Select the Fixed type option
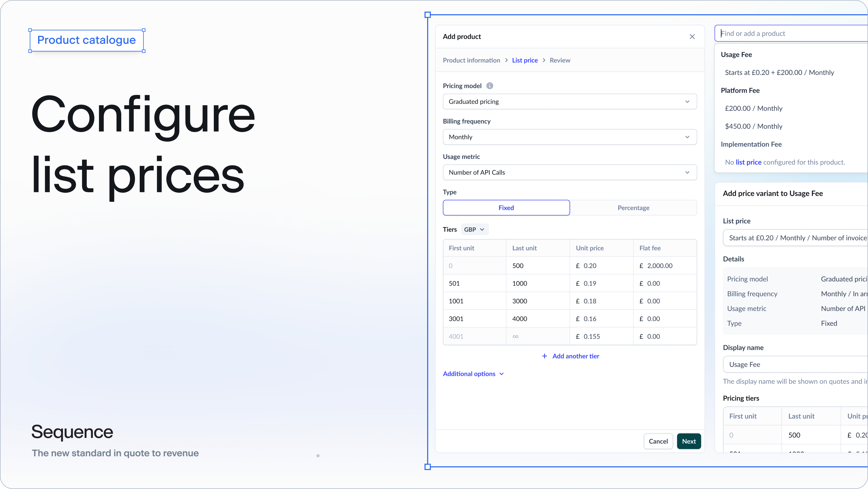Viewport: 868px width, 489px height. 506,208
